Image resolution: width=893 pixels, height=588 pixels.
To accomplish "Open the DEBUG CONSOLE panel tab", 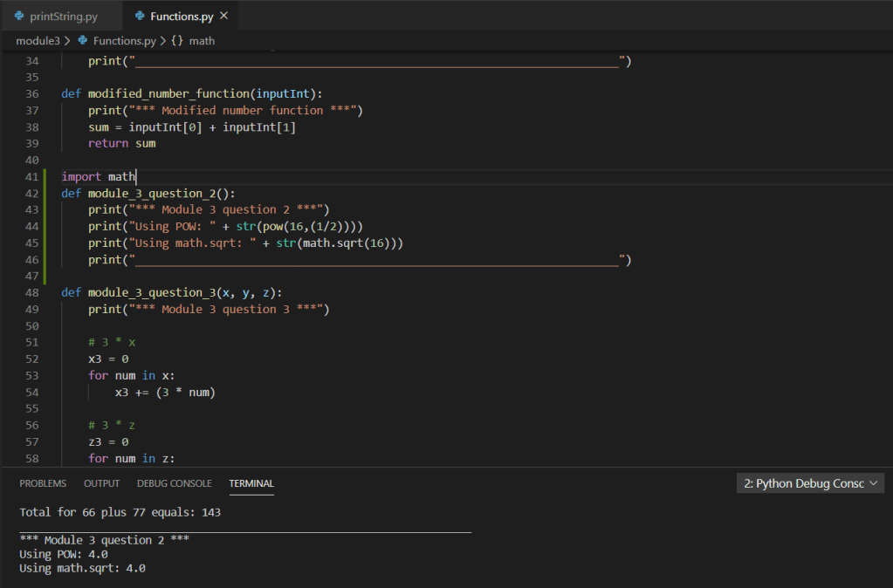I will click(174, 483).
